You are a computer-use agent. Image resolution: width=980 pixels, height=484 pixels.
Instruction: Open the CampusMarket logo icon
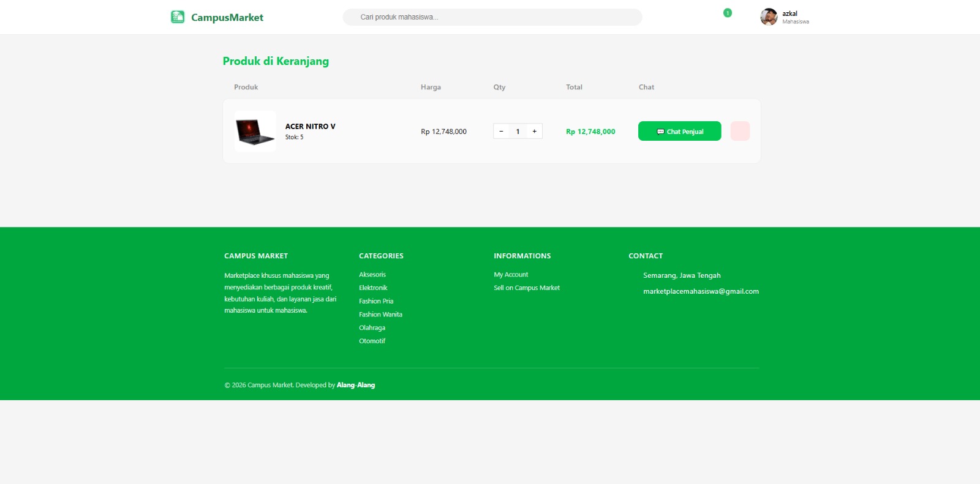point(178,17)
